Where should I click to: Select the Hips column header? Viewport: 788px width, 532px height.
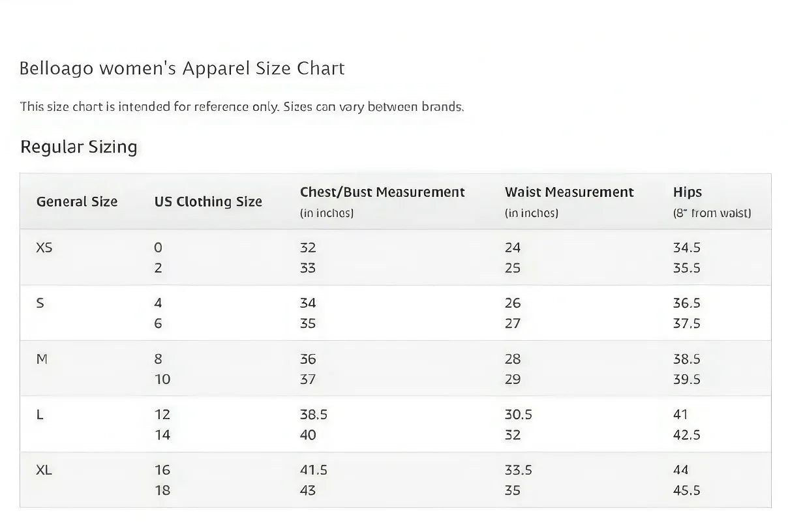[688, 192]
